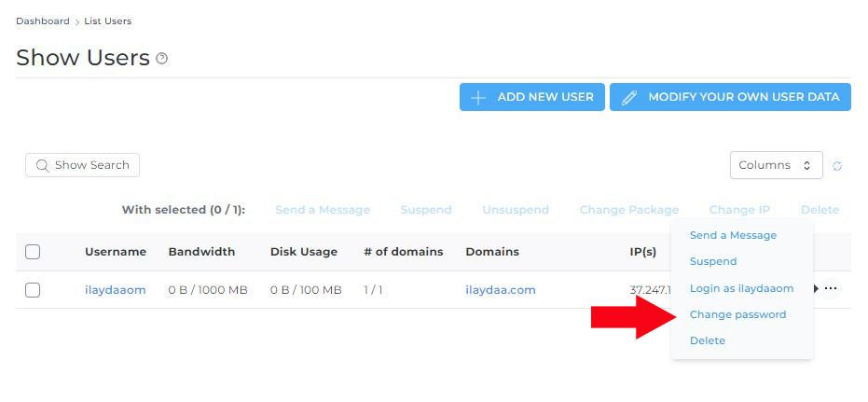Pick Delete in the user context menu

(x=708, y=340)
